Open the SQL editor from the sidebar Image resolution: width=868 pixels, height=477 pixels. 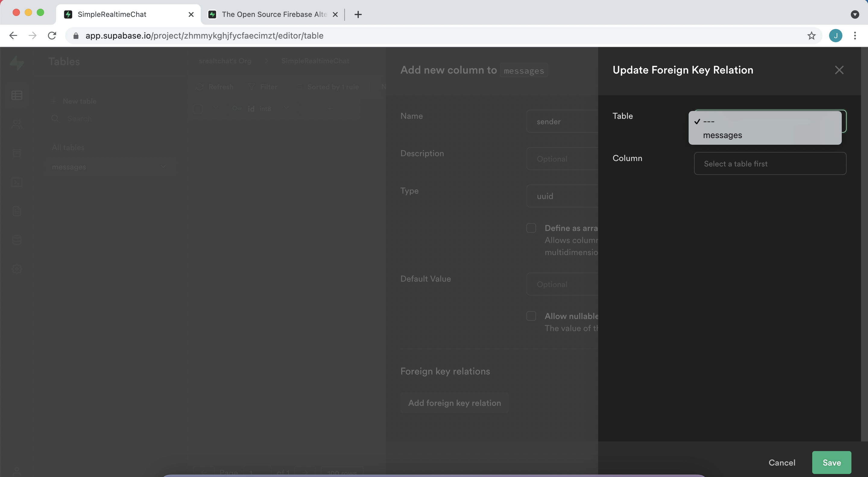[x=17, y=182]
